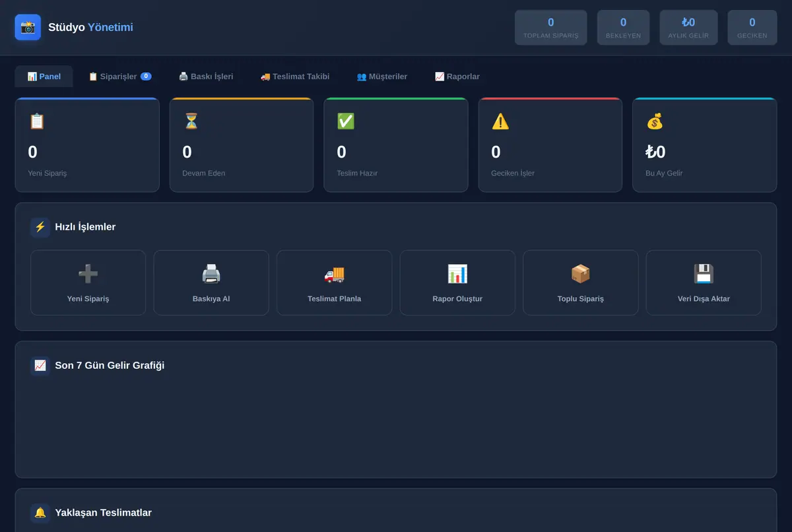Click the printer icon above Baskıya Al

[x=211, y=273]
